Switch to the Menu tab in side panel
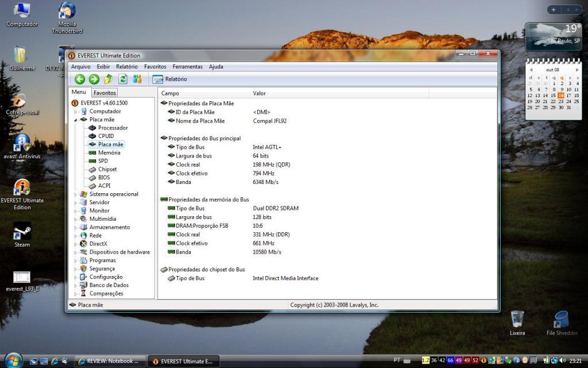The width and height of the screenshot is (588, 368). (79, 92)
